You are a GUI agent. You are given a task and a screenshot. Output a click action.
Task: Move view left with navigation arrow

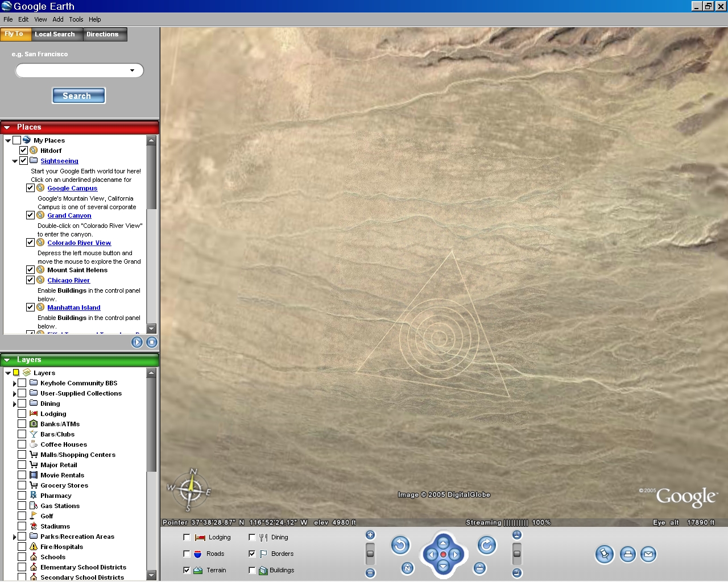pyautogui.click(x=431, y=555)
